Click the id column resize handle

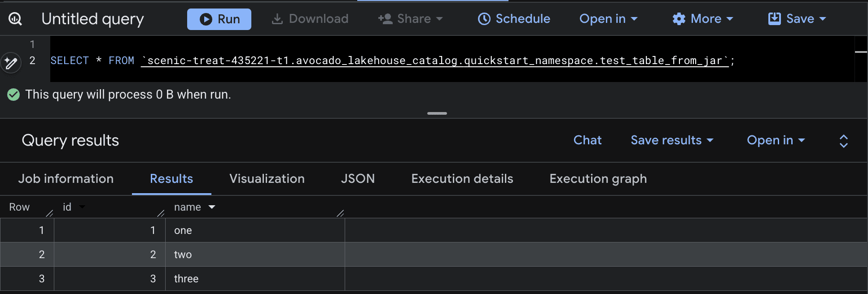coord(161,213)
